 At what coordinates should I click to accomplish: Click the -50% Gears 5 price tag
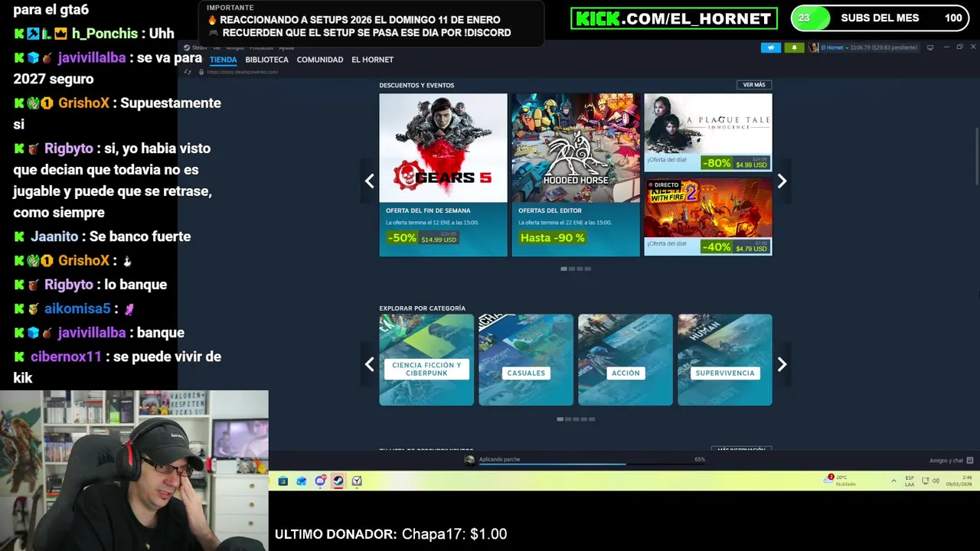(422, 238)
